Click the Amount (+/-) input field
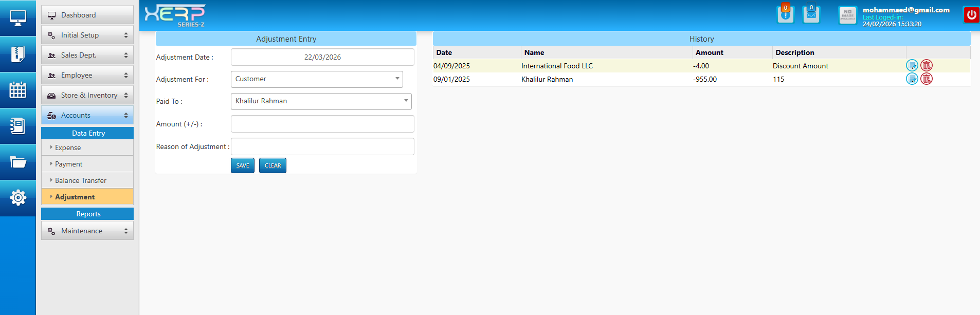The width and height of the screenshot is (980, 315). pos(322,124)
